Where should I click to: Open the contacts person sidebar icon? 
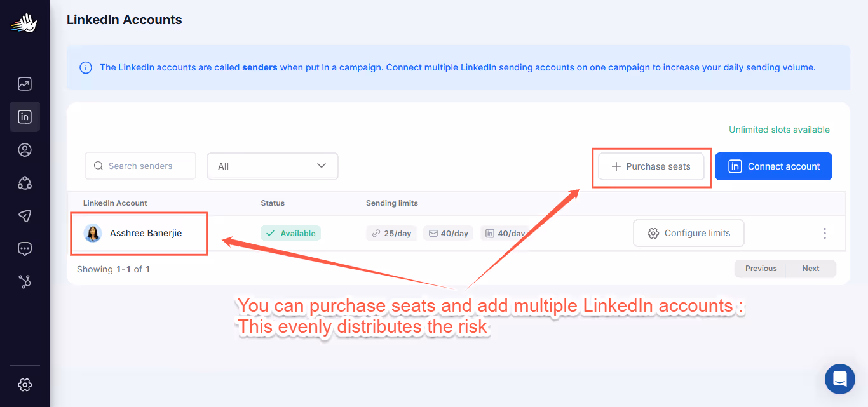[x=24, y=149]
